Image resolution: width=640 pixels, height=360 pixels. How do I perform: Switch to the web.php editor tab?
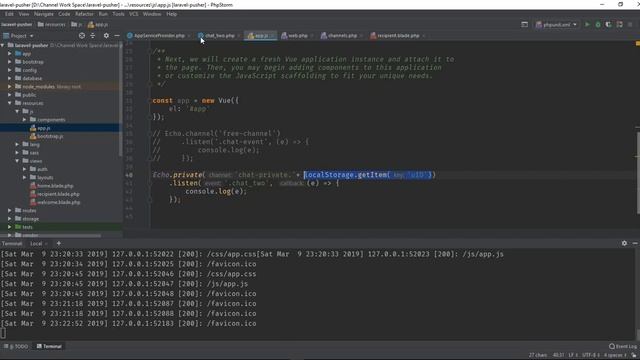point(298,36)
